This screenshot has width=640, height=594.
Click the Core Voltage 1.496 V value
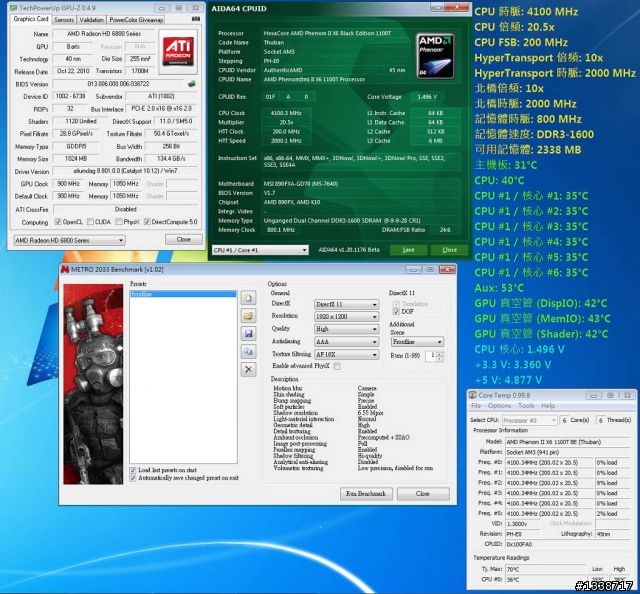(427, 97)
